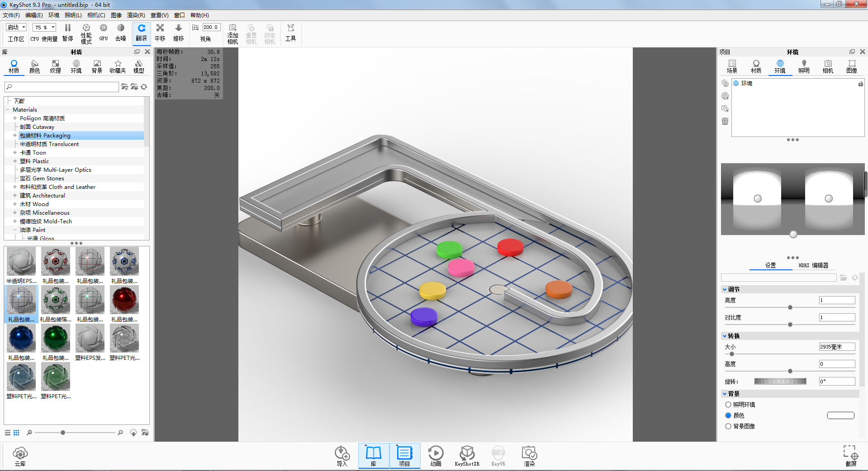Select the 颜色 background radio button
Screen dimensions: 868x471
(728, 416)
